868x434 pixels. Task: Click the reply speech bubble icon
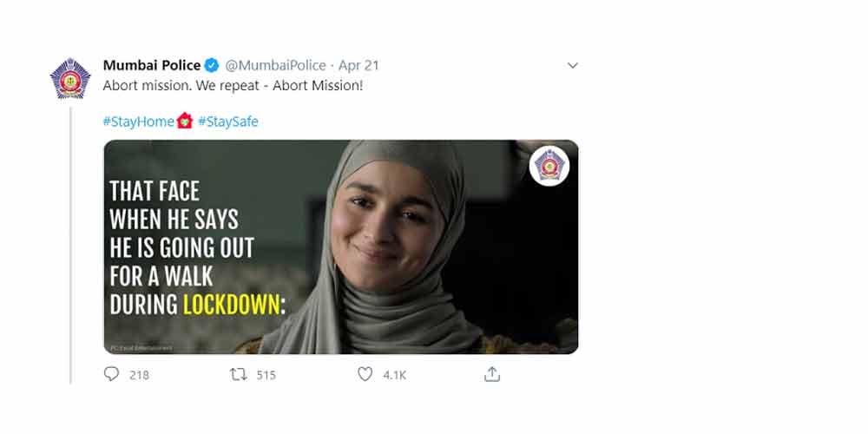pos(111,374)
